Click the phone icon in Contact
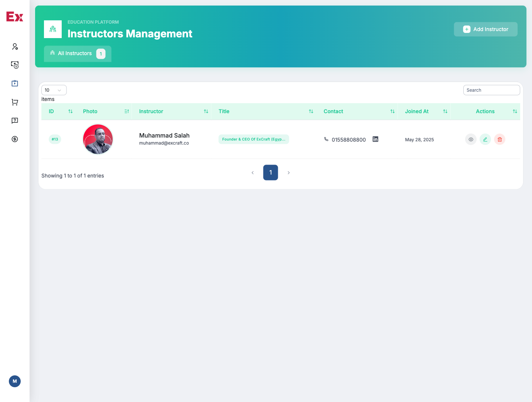This screenshot has height=402, width=532. (x=326, y=139)
